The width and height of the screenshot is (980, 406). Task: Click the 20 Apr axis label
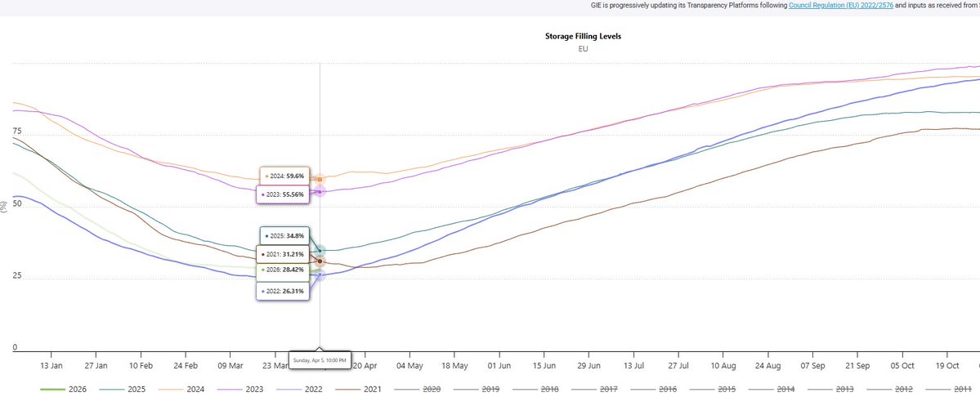pos(365,365)
